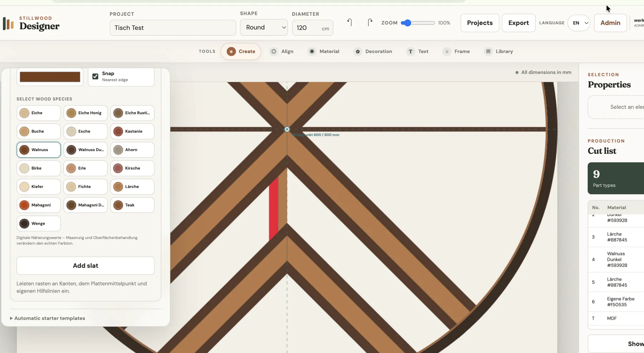Viewport: 644px width, 353px height.
Task: Click the All dimensions in mm label
Action: [x=543, y=72]
